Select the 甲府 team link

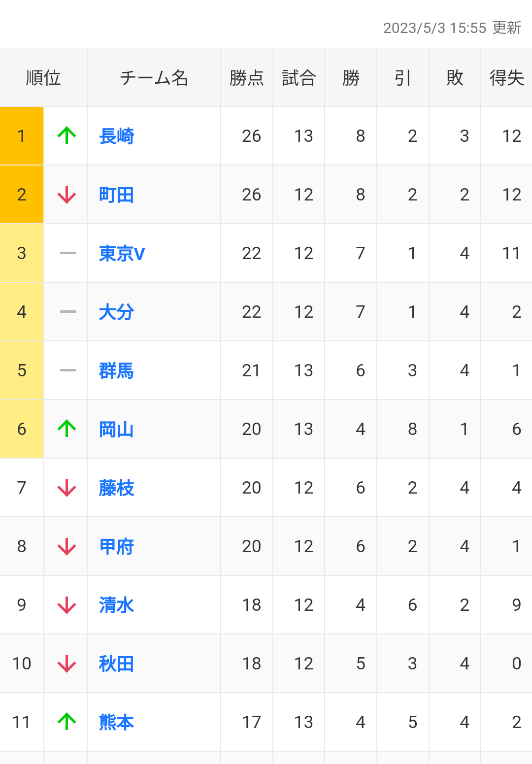(117, 547)
